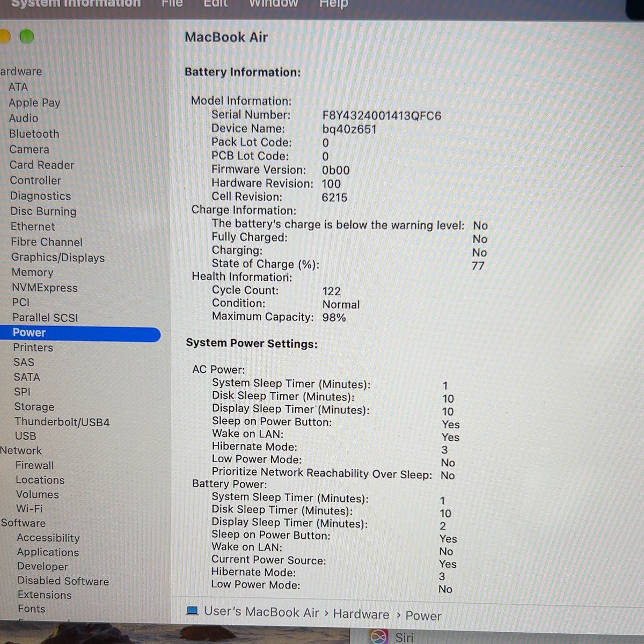The width and height of the screenshot is (644, 644).
Task: Select Thunderbolt/USB4 in the sidebar
Action: pos(62,422)
